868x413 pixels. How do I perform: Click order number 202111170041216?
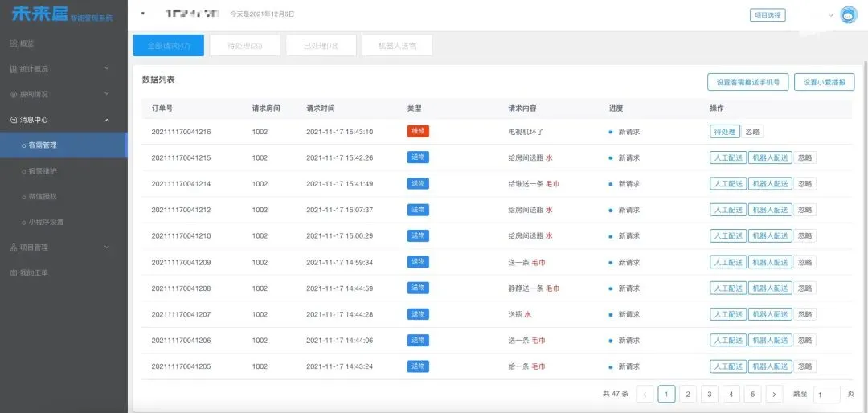(x=181, y=132)
